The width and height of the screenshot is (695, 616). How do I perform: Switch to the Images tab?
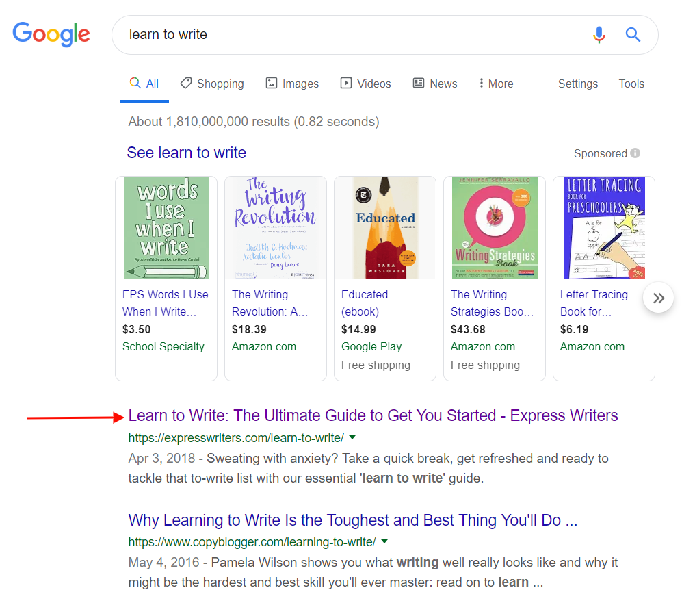pos(292,84)
